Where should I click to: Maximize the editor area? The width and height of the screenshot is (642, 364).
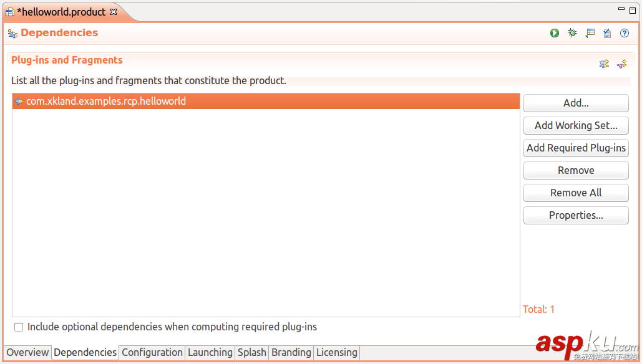click(x=633, y=9)
